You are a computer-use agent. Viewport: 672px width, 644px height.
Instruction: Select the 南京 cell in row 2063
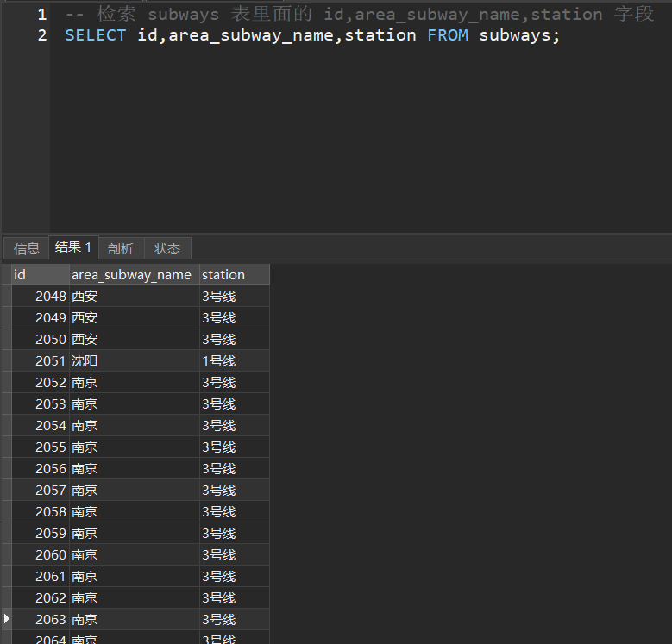coord(135,619)
